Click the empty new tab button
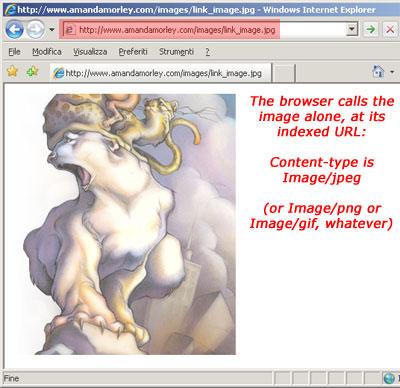The image size is (400, 388). (284, 73)
